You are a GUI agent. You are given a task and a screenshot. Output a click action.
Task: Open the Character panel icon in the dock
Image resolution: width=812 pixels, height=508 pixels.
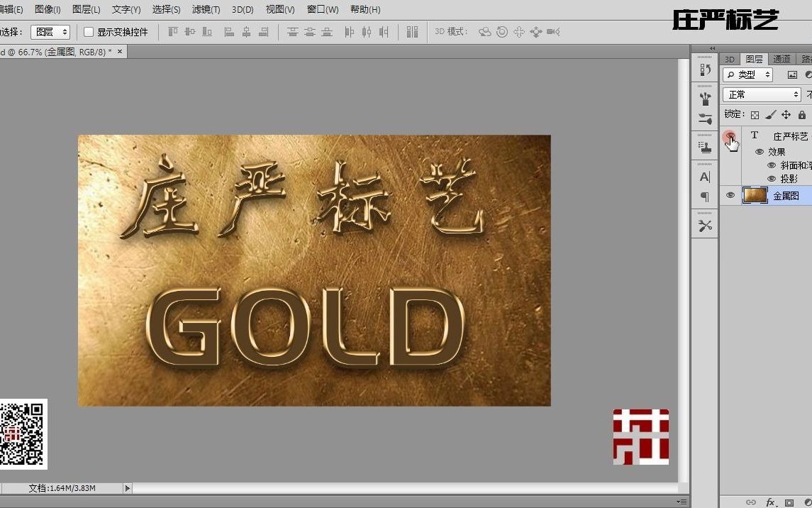(704, 176)
